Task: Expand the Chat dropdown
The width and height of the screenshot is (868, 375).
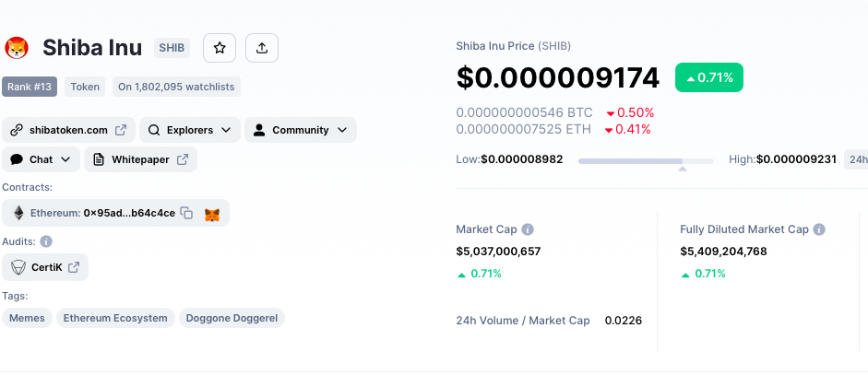Action: tap(41, 159)
